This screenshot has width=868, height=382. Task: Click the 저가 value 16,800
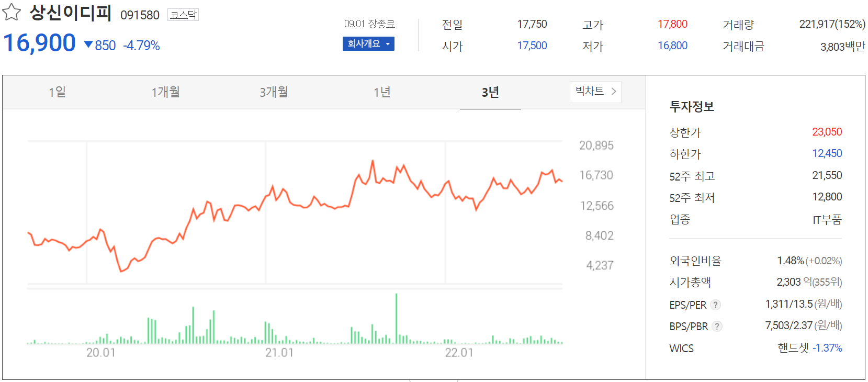click(x=672, y=46)
